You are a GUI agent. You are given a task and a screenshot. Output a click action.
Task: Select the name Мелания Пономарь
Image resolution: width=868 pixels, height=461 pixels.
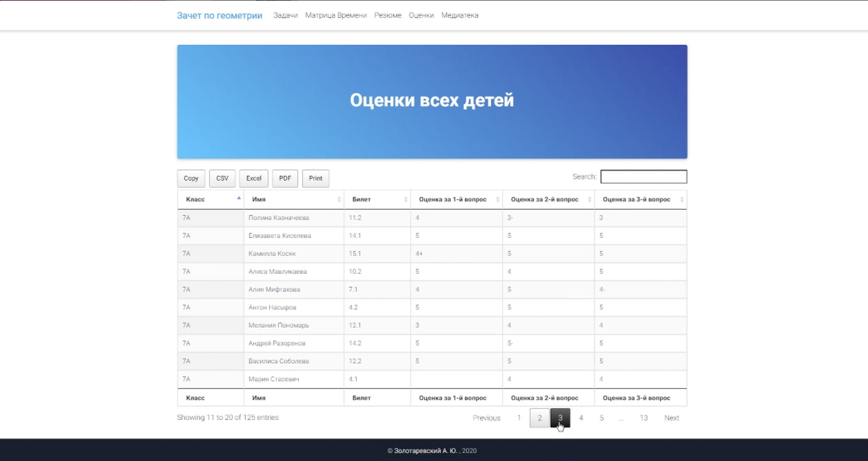pyautogui.click(x=279, y=325)
